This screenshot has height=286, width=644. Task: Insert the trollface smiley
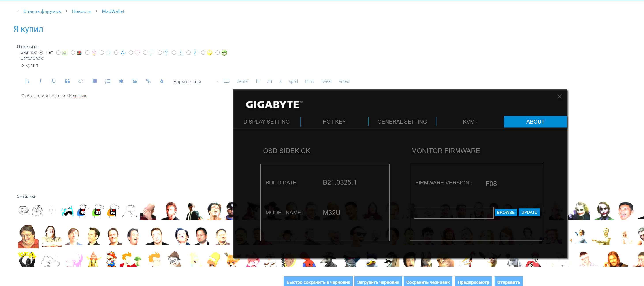point(23,211)
